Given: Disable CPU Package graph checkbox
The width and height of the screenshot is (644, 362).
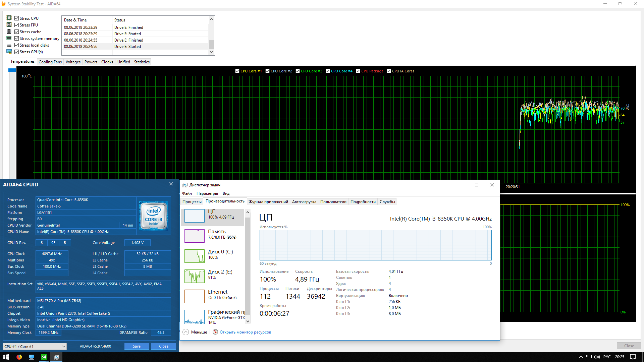Looking at the screenshot, I should click(358, 71).
